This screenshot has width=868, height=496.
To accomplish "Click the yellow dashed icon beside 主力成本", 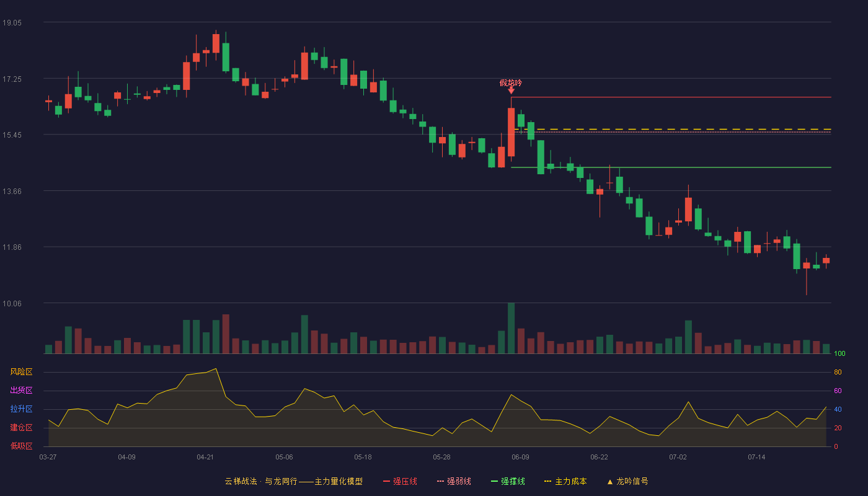I will coord(548,482).
